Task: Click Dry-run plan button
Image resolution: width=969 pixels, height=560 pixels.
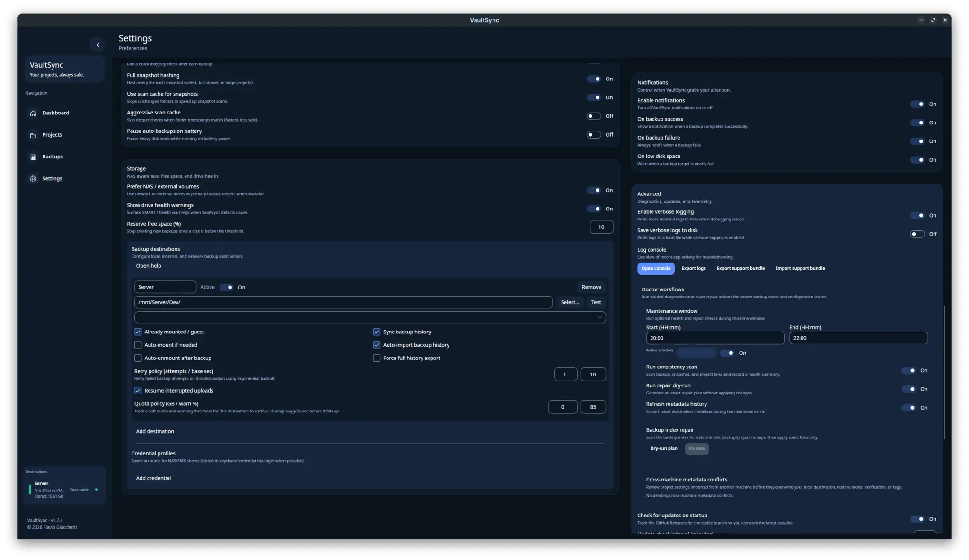Action: tap(663, 448)
